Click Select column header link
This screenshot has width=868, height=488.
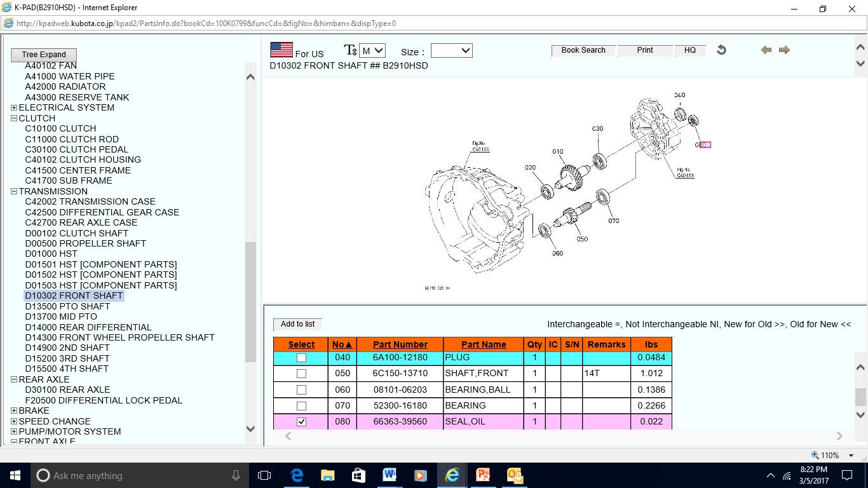point(301,344)
